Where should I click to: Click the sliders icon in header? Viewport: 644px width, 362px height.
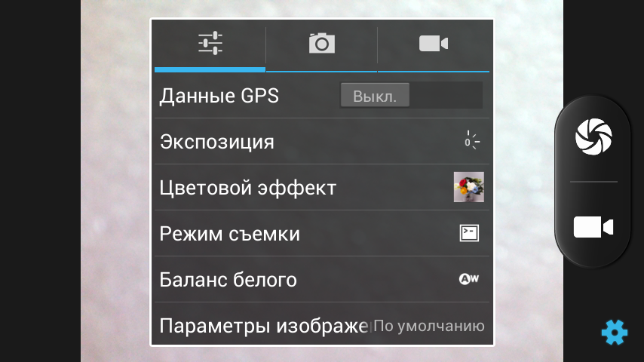(210, 43)
